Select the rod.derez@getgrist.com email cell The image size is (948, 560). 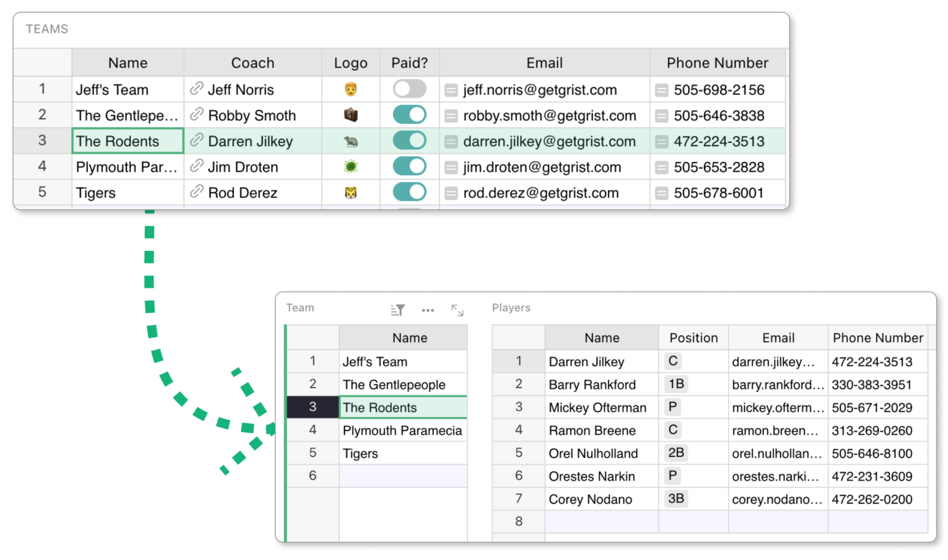[545, 193]
